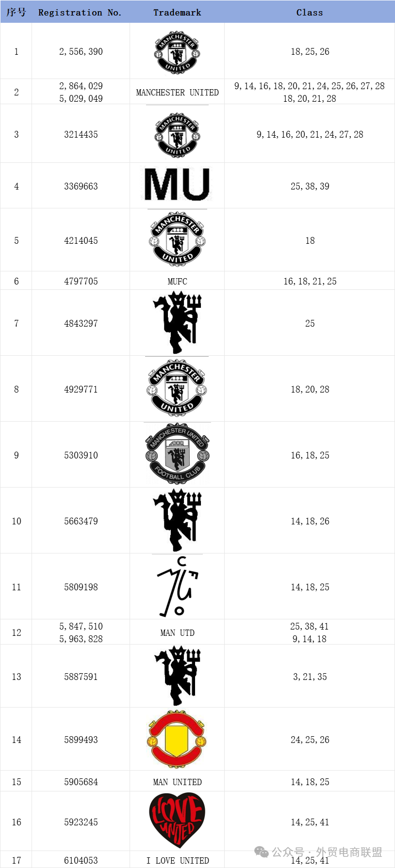The height and width of the screenshot is (868, 395).
Task: Select registration number 5899493
Action: point(81,740)
